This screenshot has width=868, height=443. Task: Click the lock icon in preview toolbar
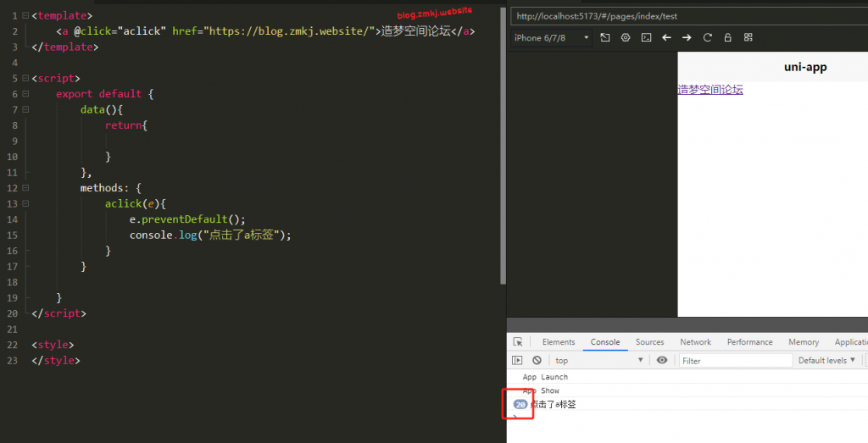pyautogui.click(x=727, y=38)
